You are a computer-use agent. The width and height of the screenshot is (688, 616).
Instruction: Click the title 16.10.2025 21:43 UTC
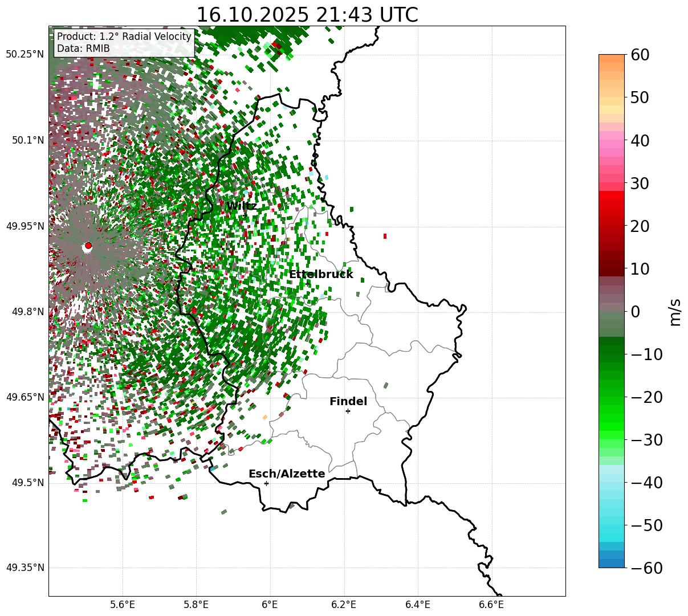tap(307, 14)
